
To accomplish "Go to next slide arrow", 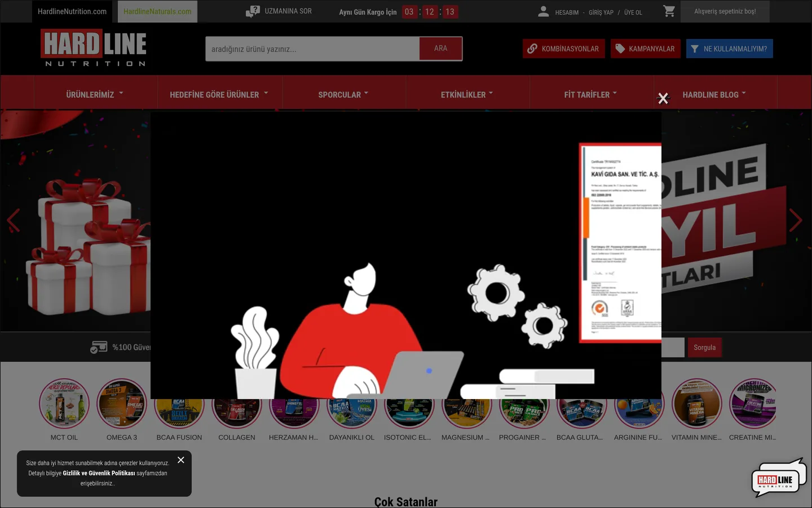I will [x=796, y=220].
